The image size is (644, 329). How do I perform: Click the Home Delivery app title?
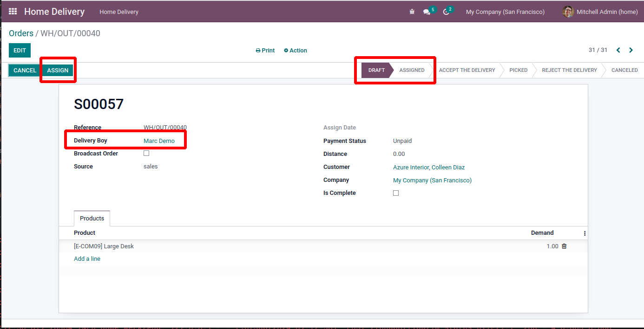[54, 12]
